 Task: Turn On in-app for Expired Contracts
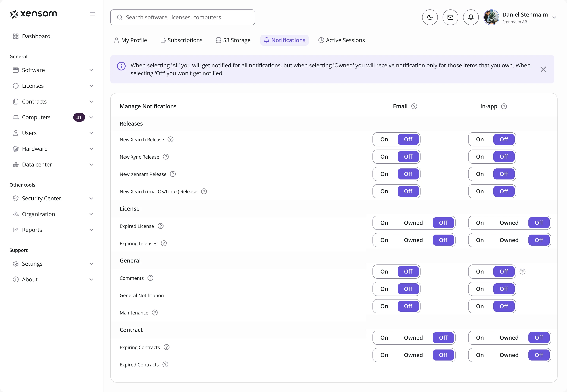tap(480, 355)
